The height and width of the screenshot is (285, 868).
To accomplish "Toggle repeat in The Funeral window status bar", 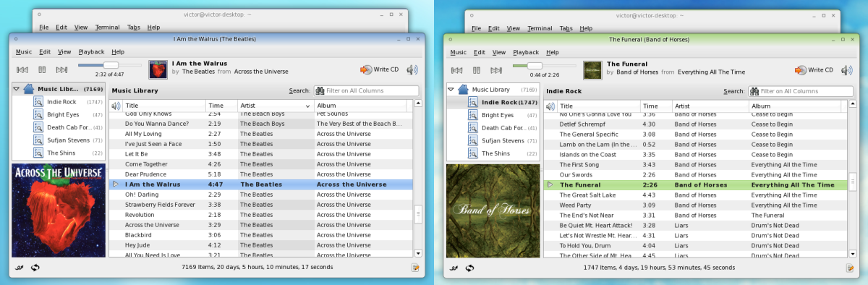I will (469, 268).
